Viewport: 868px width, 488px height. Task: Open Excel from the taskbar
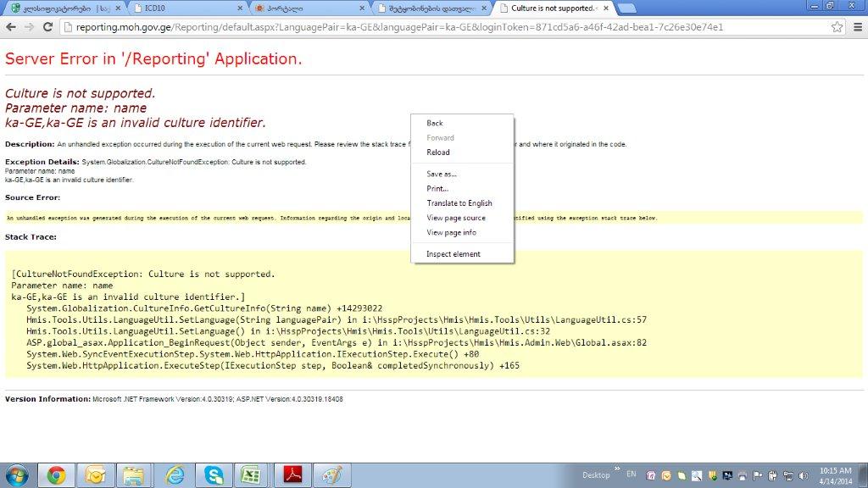point(251,474)
